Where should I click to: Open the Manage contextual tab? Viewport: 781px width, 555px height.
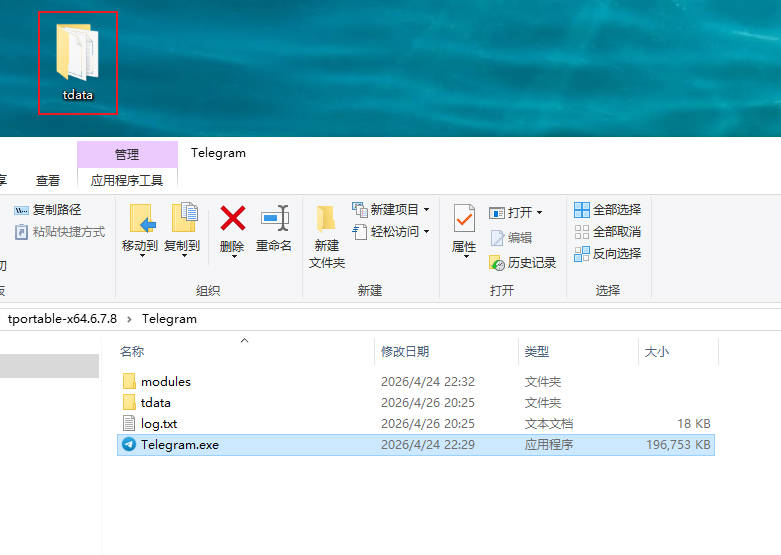(127, 154)
